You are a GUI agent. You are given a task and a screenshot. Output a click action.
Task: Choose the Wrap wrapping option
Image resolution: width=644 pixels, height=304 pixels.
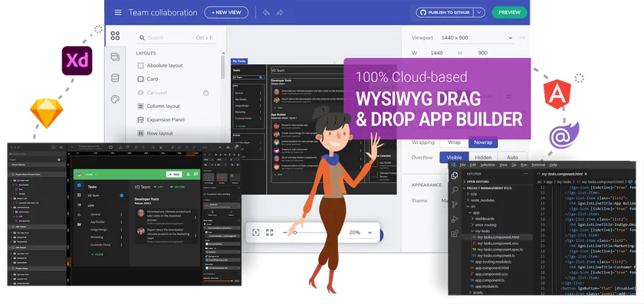454,142
